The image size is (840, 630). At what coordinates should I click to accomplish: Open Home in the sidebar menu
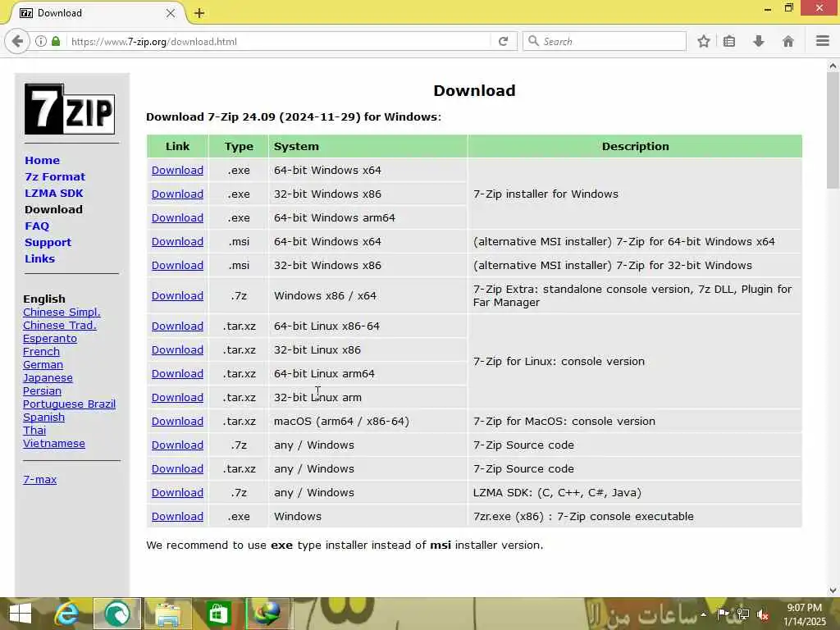[43, 160]
